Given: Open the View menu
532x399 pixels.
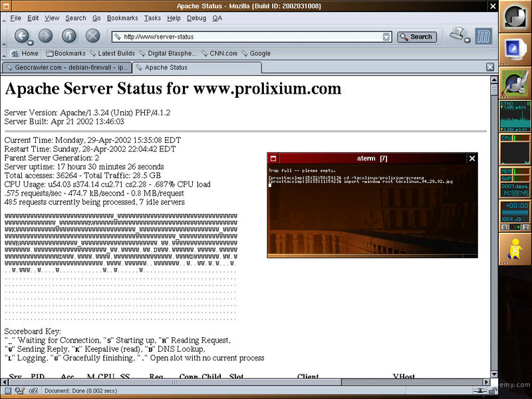Looking at the screenshot, I should pos(52,18).
